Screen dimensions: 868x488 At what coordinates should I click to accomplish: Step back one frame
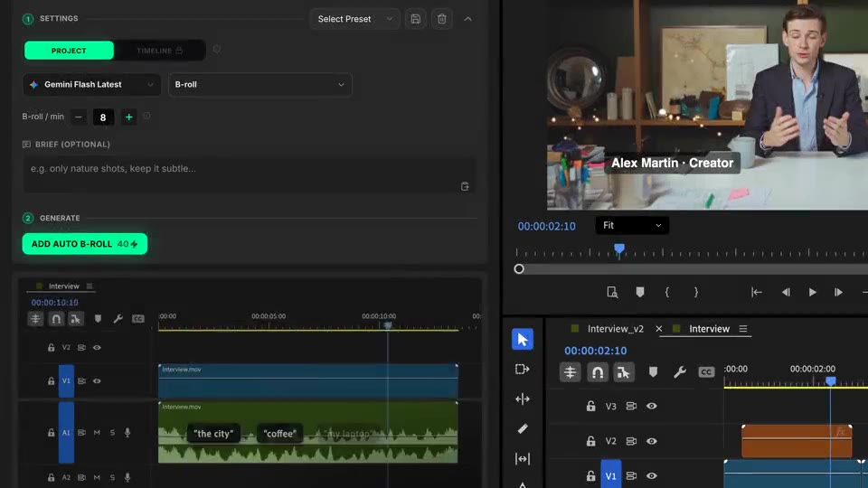(x=786, y=292)
